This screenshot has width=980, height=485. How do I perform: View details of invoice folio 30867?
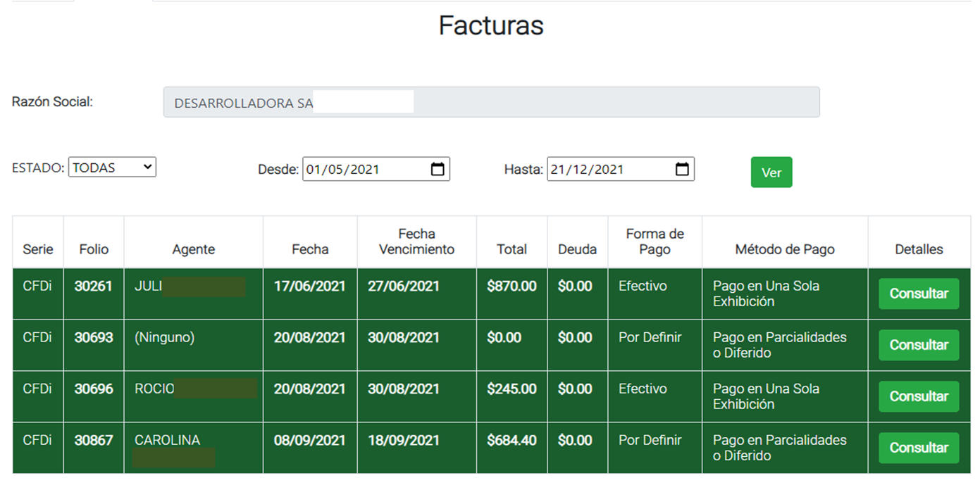click(x=918, y=448)
